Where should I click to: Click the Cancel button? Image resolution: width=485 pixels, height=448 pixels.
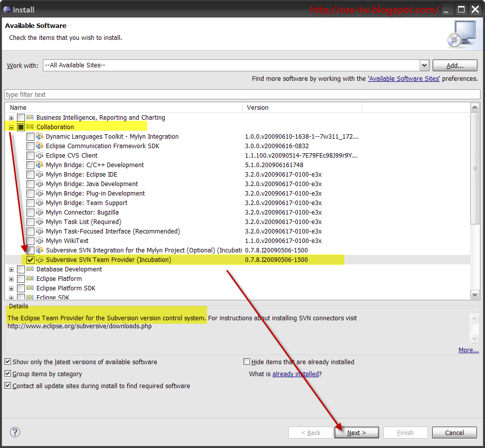[x=454, y=433]
